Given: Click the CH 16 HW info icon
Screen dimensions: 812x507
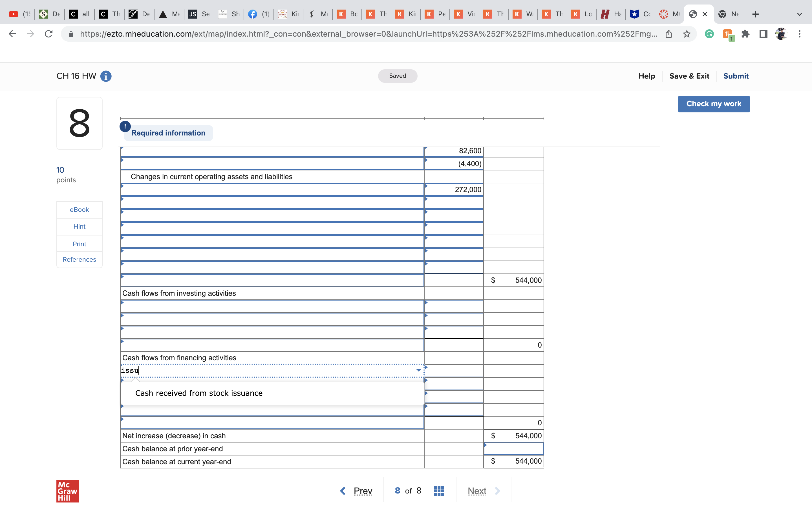Looking at the screenshot, I should [x=106, y=76].
